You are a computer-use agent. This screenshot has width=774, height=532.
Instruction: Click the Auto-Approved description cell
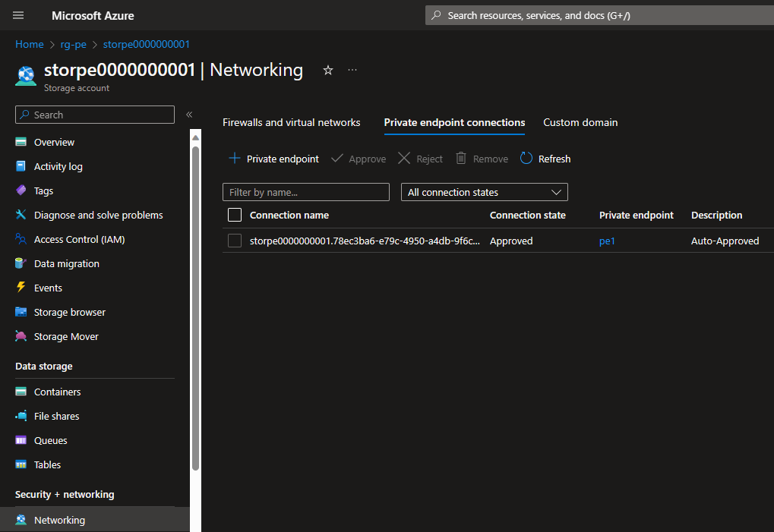point(725,241)
